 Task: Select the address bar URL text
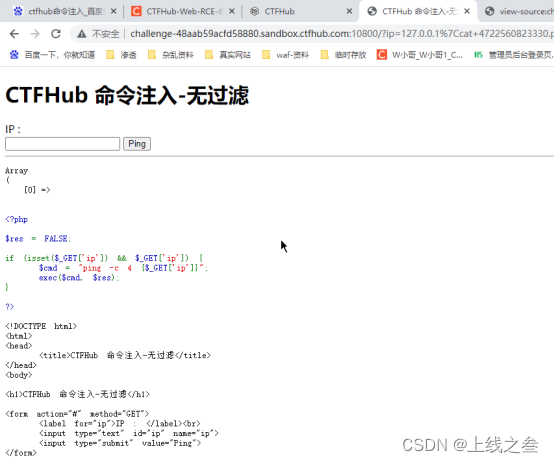[x=342, y=34]
